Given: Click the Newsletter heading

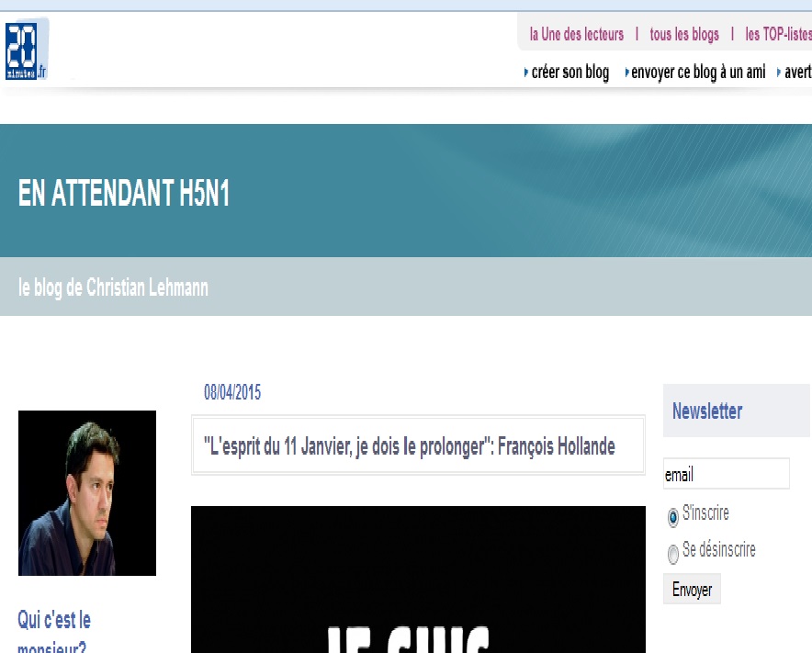Looking at the screenshot, I should [707, 411].
